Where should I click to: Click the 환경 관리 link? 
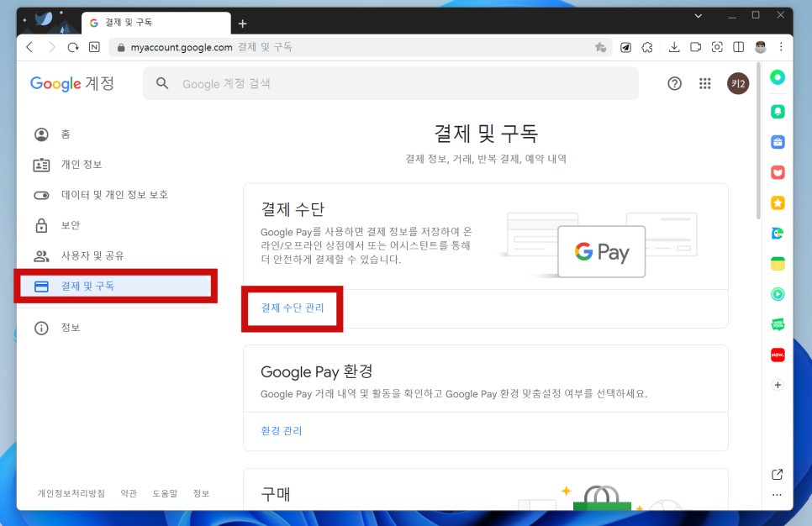pyautogui.click(x=282, y=431)
